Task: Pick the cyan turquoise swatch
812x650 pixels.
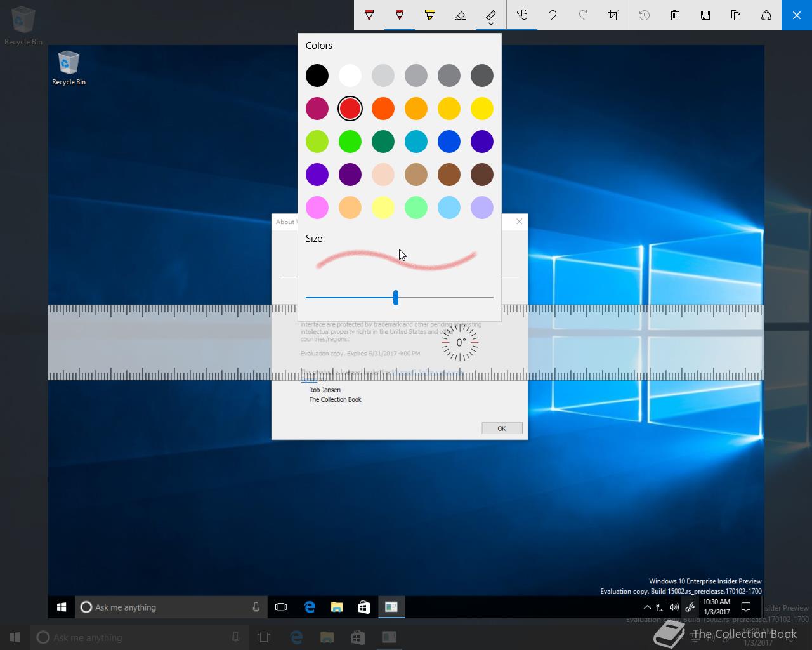Action: point(416,142)
